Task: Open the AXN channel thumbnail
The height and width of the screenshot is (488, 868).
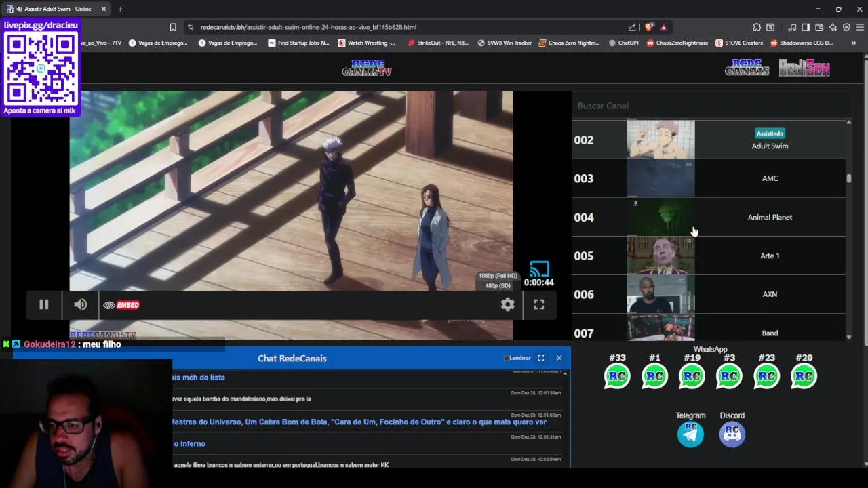Action: [x=660, y=294]
